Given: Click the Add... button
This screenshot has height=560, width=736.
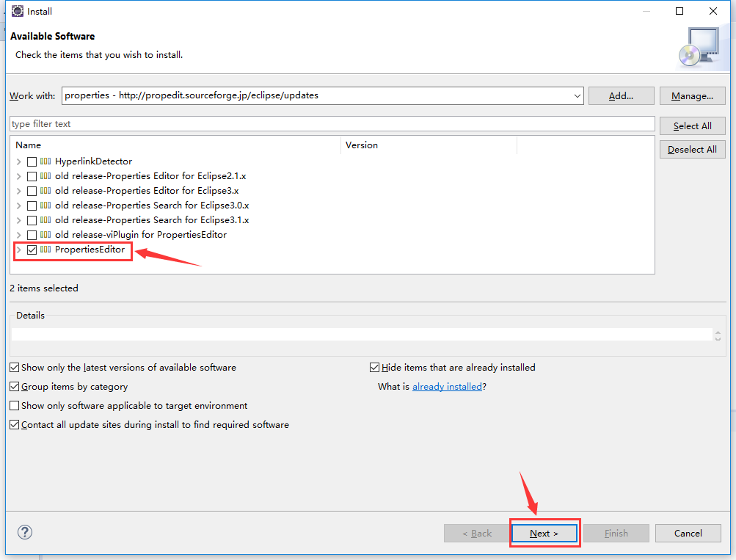Looking at the screenshot, I should pos(621,95).
